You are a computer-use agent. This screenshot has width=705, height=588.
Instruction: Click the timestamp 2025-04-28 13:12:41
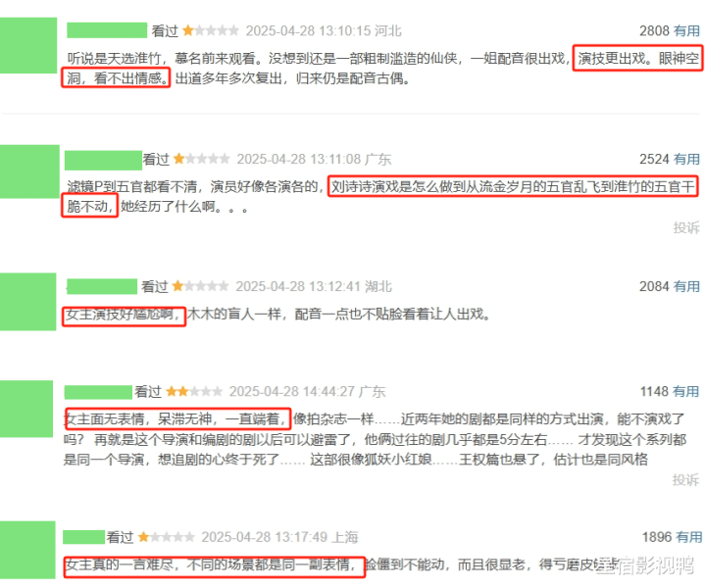(x=298, y=286)
